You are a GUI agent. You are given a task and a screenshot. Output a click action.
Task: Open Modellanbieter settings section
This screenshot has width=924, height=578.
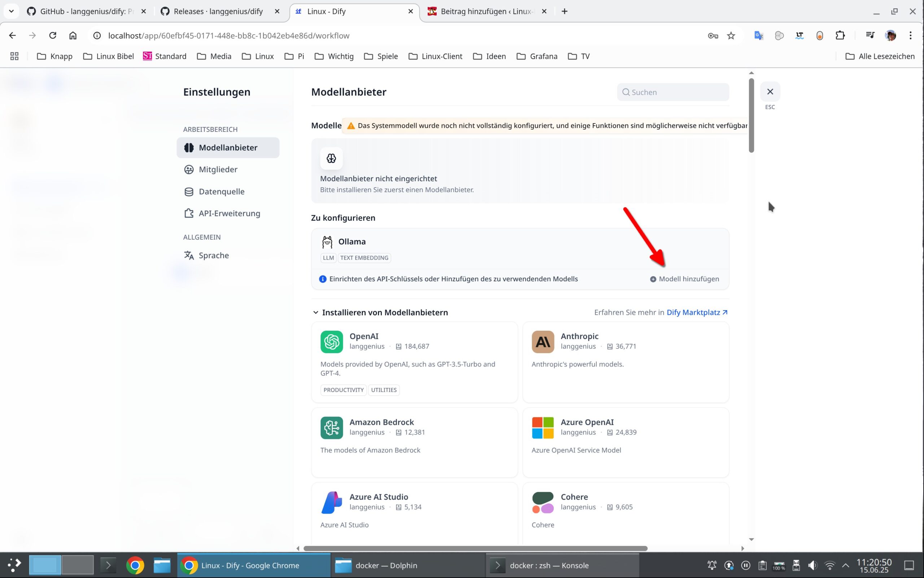point(228,148)
